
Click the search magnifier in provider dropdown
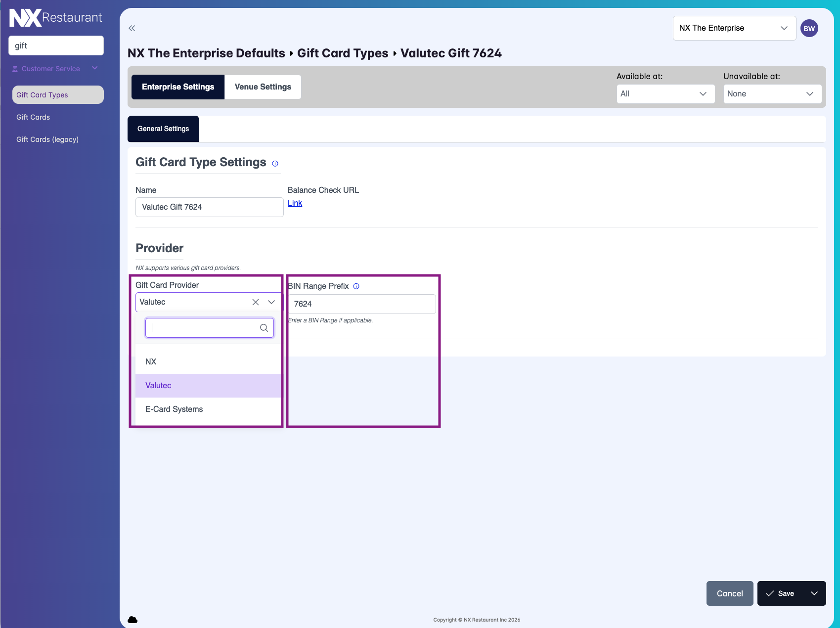264,328
